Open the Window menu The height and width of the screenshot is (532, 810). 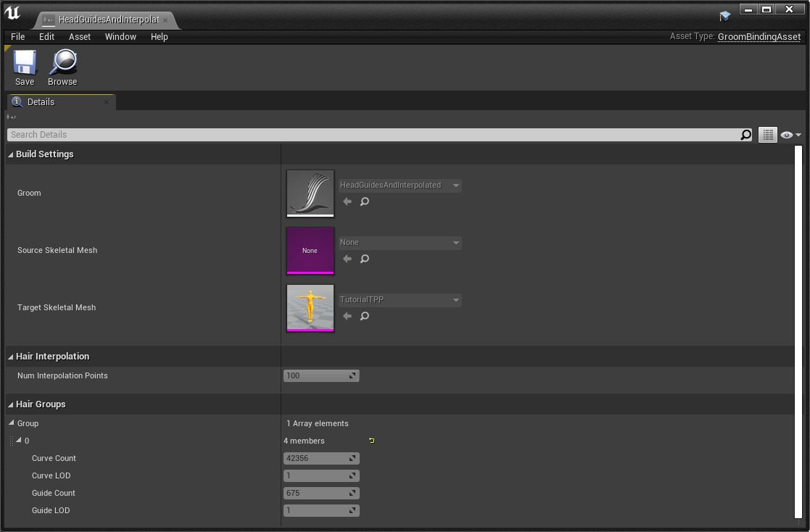pos(120,37)
